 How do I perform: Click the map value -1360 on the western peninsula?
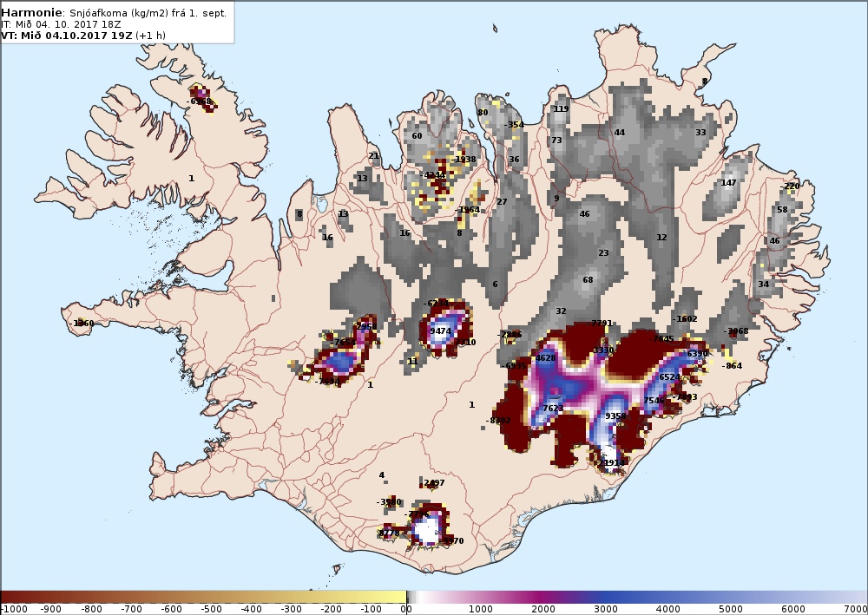pyautogui.click(x=82, y=323)
